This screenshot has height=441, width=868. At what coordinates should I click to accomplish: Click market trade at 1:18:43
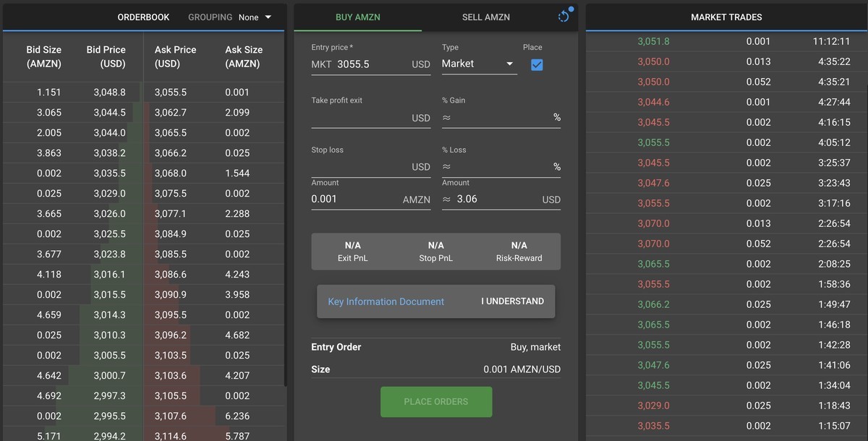(726, 406)
